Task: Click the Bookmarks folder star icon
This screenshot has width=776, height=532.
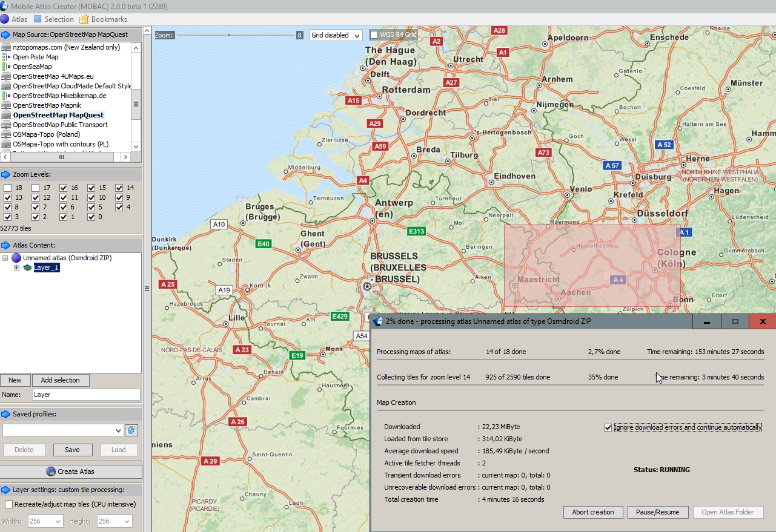Action: [x=84, y=19]
